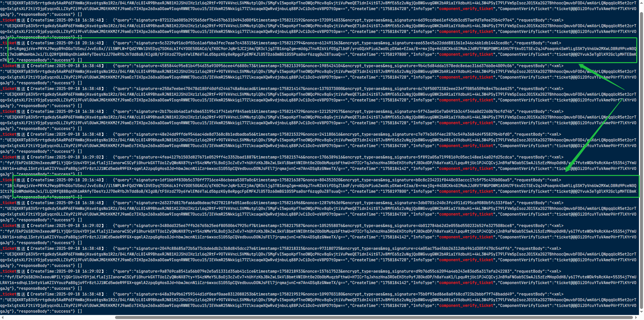Click the text timestamp=1758215746
The width and height of the screenshot is (644, 320).
click(279, 157)
